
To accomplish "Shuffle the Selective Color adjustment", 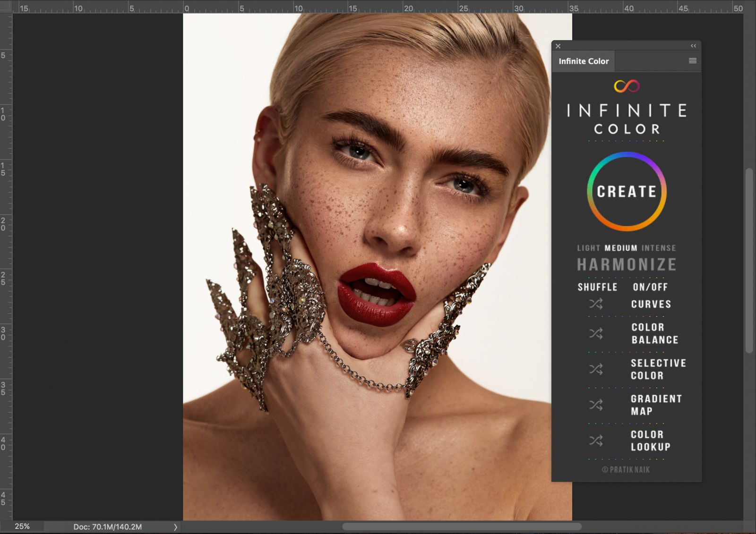I will coord(596,369).
